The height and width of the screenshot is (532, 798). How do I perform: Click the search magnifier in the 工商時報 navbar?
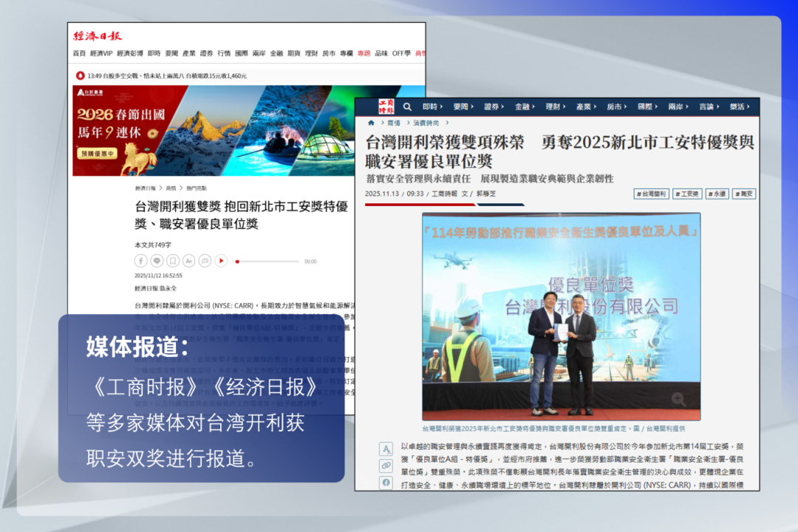407,107
